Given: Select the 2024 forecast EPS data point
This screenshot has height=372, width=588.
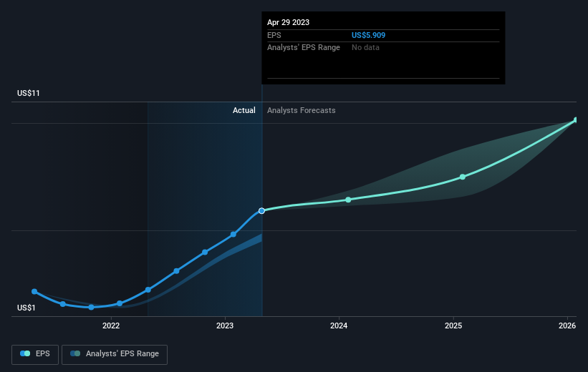Looking at the screenshot, I should pyautogui.click(x=348, y=200).
